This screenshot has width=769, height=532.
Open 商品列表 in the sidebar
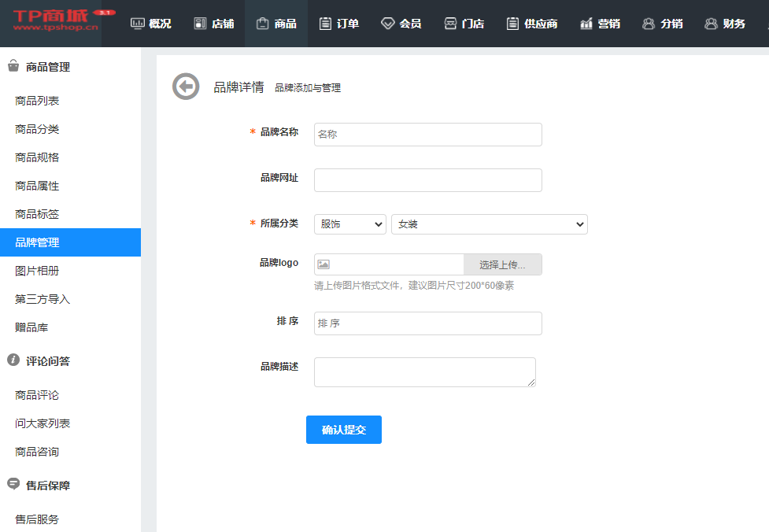[x=37, y=101]
